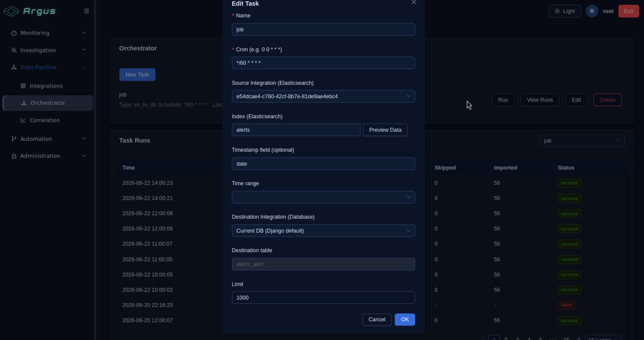
Task: Focus the Elasticsearch Index field
Action: click(x=296, y=130)
